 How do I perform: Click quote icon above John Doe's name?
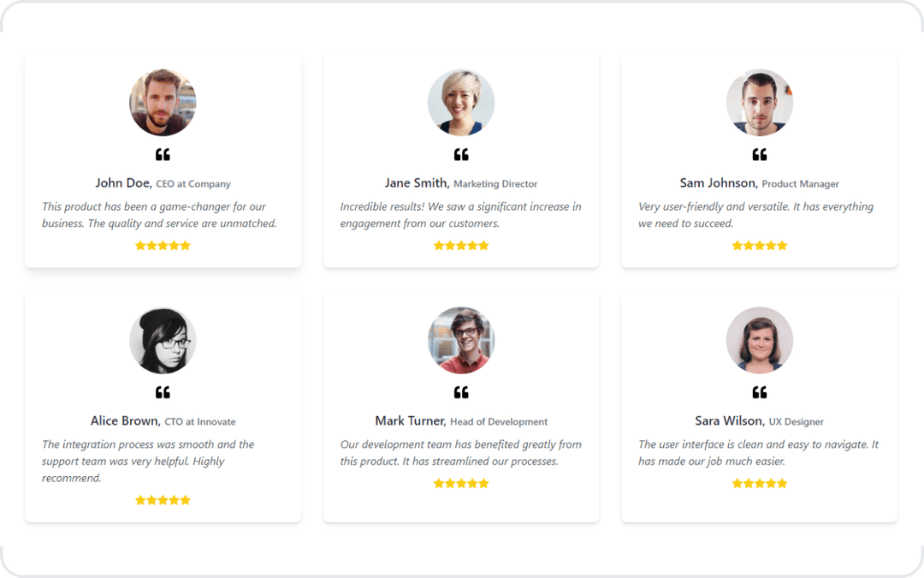(163, 154)
